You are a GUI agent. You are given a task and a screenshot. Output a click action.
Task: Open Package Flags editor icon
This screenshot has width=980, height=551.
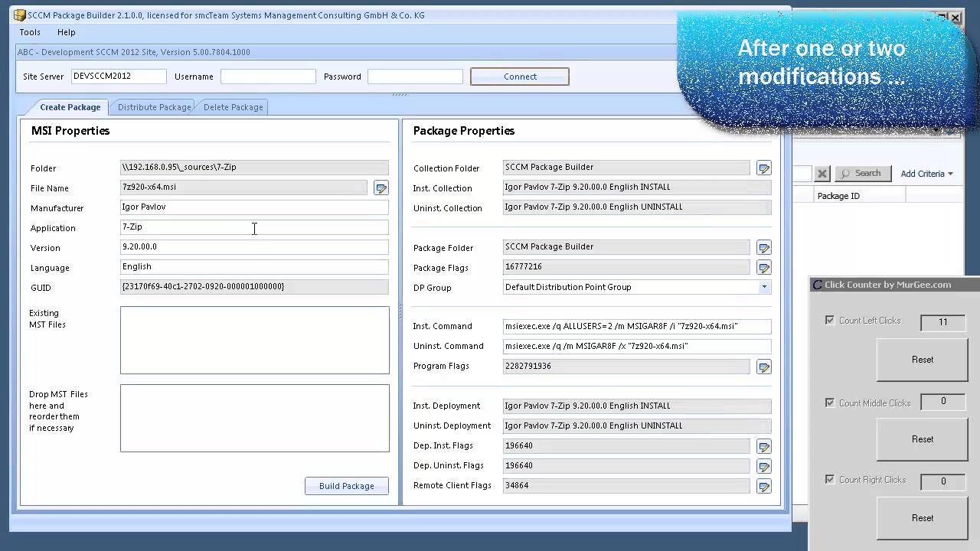click(x=763, y=267)
